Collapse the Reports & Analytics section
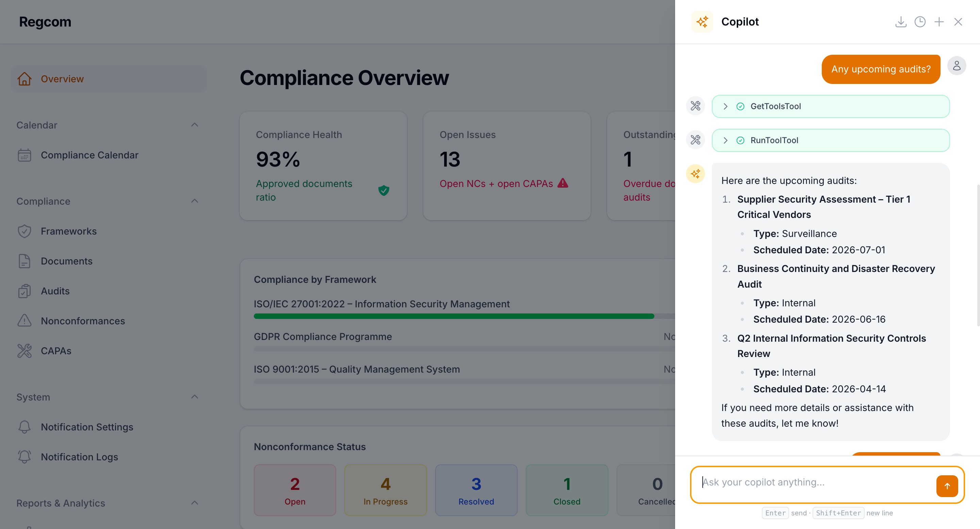 tap(194, 503)
